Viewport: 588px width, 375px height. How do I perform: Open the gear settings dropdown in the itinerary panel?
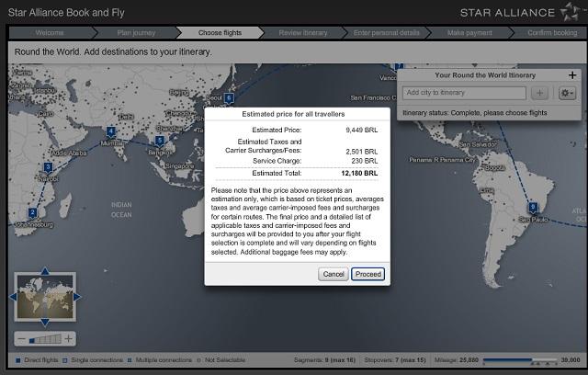click(x=567, y=93)
